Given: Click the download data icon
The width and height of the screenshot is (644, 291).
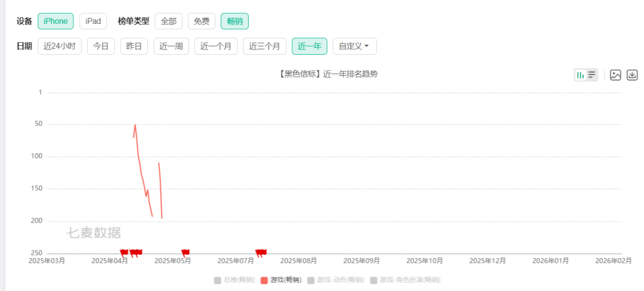Looking at the screenshot, I should pyautogui.click(x=632, y=75).
